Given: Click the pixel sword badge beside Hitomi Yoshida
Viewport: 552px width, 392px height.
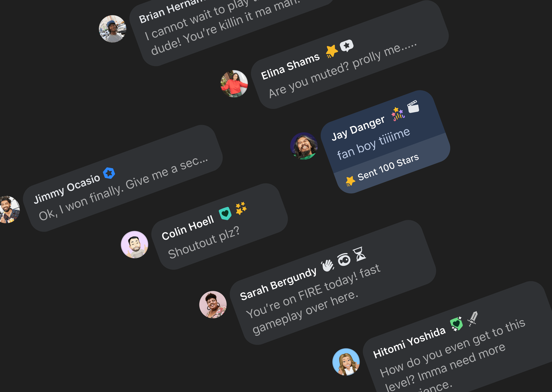Looking at the screenshot, I should pyautogui.click(x=473, y=319).
